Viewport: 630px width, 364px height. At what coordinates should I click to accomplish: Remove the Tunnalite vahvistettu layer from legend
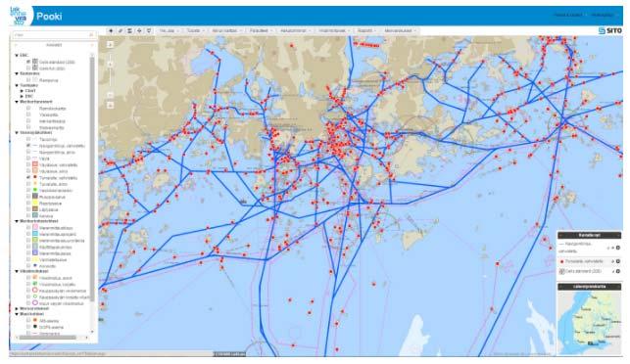pyautogui.click(x=618, y=261)
